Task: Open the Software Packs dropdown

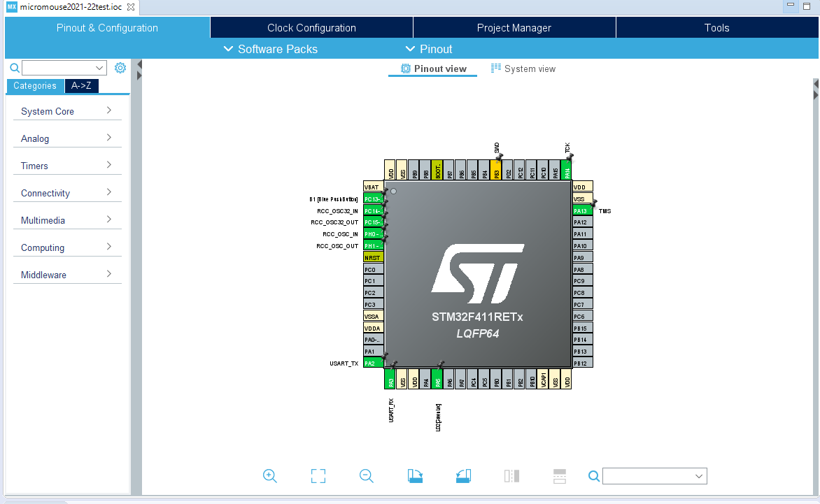Action: pyautogui.click(x=270, y=49)
